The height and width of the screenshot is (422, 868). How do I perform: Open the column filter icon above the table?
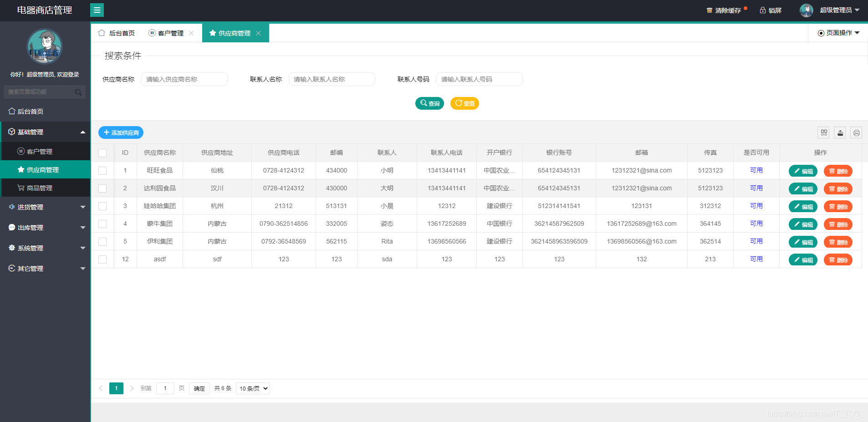pos(824,132)
